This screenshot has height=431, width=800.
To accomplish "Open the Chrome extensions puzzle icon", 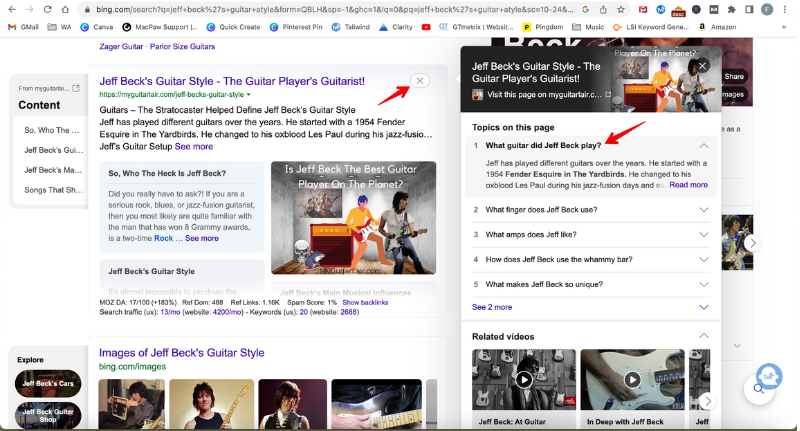I will [x=733, y=9].
